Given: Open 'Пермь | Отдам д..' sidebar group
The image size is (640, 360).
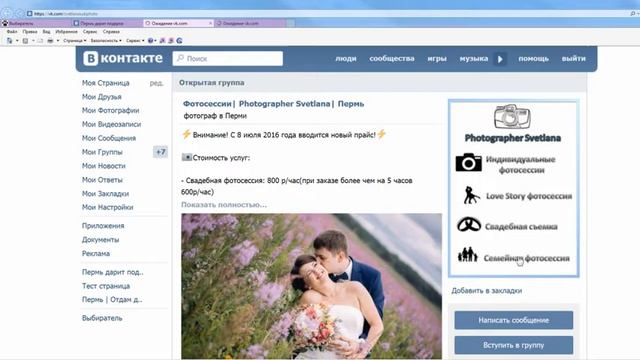Looking at the screenshot, I should pyautogui.click(x=112, y=299).
